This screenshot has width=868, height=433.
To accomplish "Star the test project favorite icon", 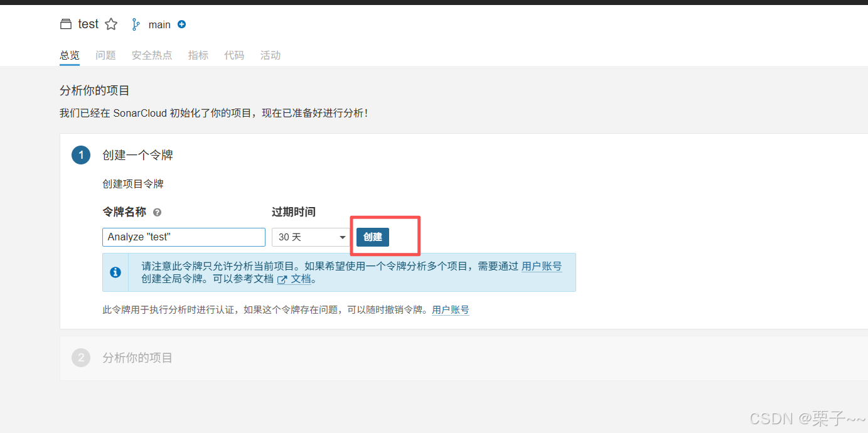I will click(x=111, y=24).
